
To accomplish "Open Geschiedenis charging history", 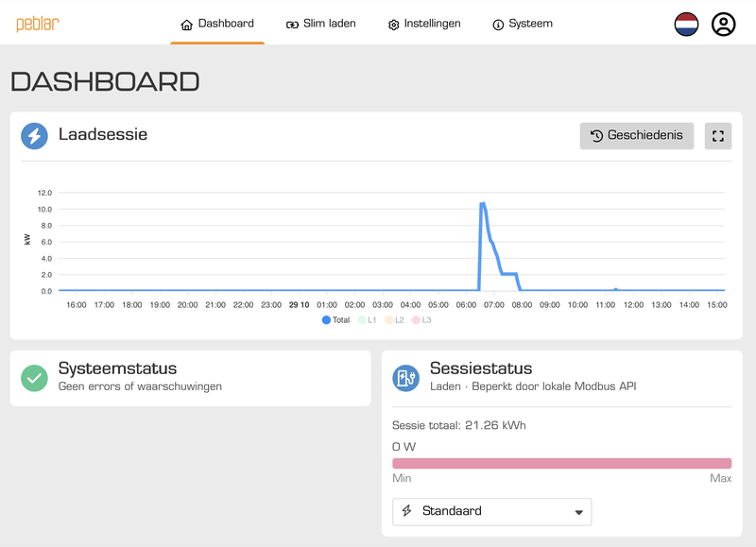I will tap(637, 136).
